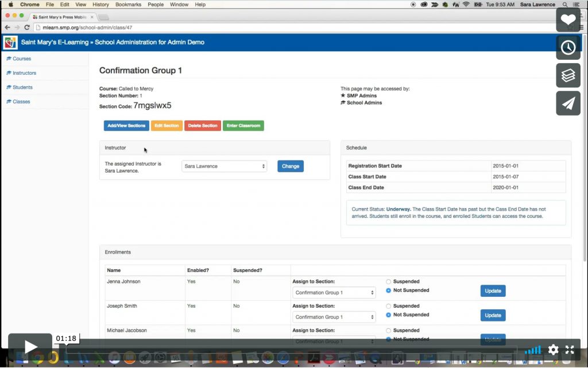Click the name Michael Jacobson in Enrollments
This screenshot has width=588, height=368.
127,330
